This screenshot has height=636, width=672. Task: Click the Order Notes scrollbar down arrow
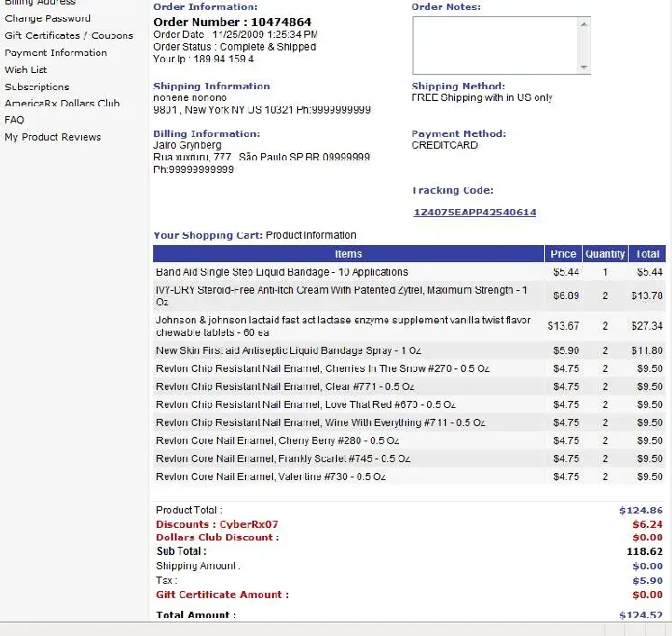pyautogui.click(x=584, y=68)
